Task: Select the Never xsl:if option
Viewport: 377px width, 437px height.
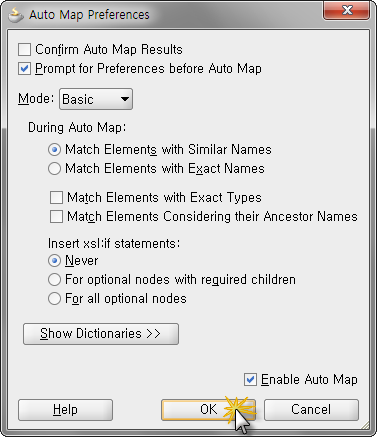Action: pos(54,260)
